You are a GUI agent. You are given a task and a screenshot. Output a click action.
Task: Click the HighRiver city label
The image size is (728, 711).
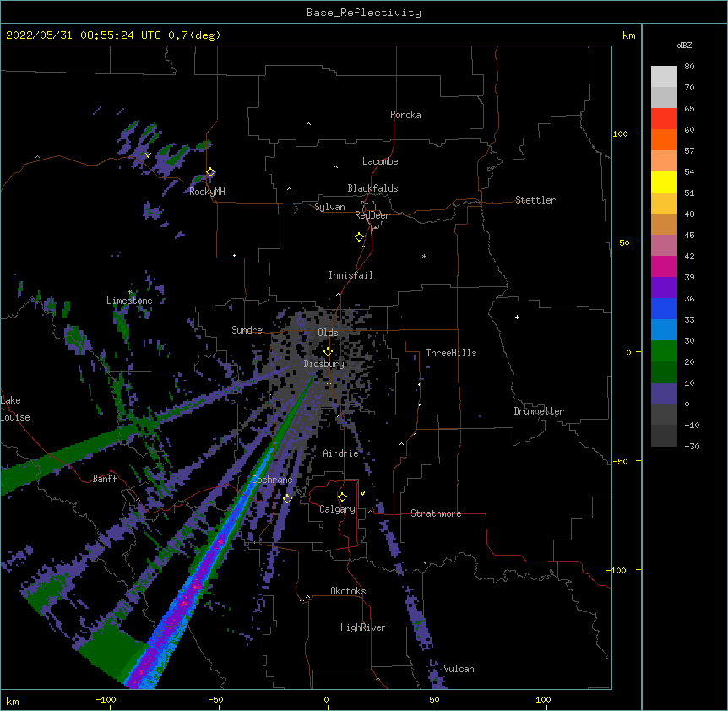363,627
